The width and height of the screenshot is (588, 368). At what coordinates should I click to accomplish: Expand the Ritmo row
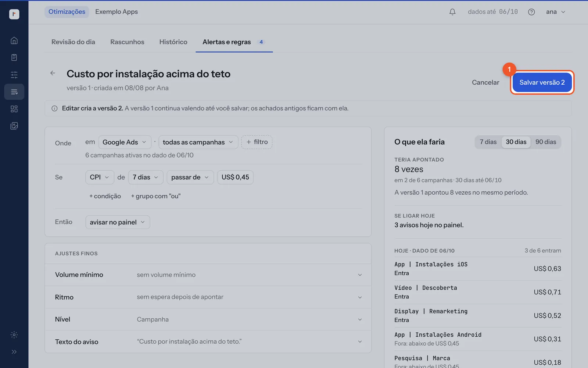tap(208, 297)
